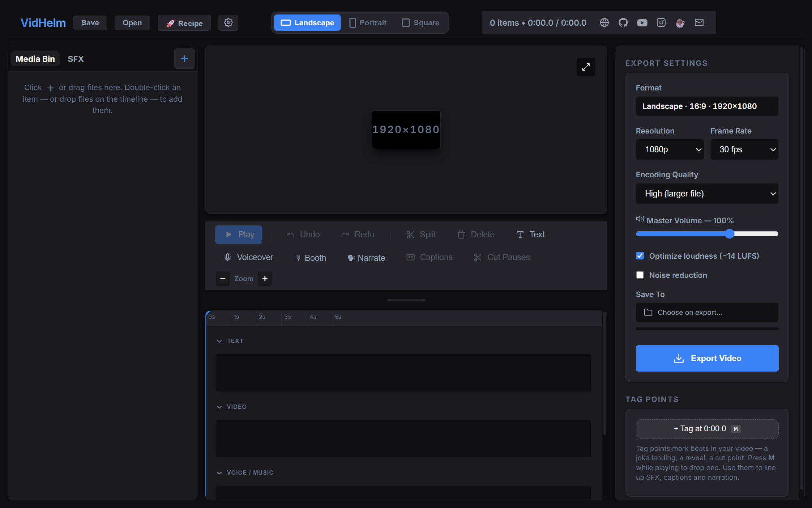Add a tag at 0:00.0
This screenshot has height=508, width=812.
[x=707, y=429]
